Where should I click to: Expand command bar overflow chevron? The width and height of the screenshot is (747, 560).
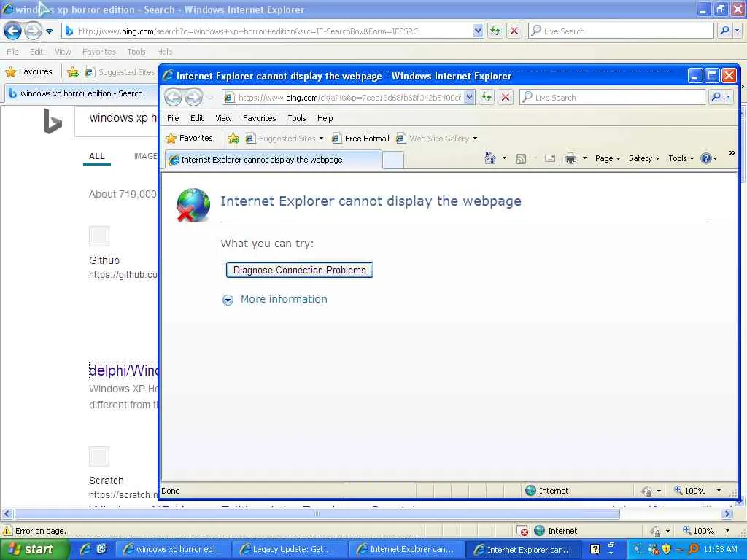(x=732, y=153)
